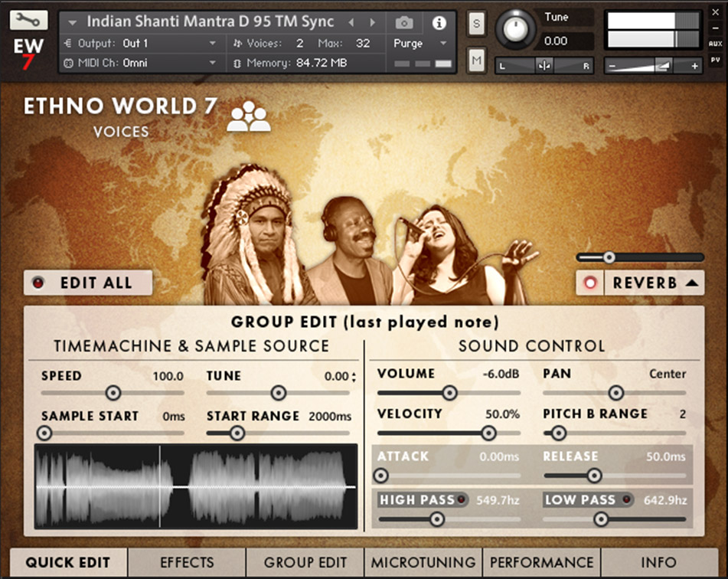
Task: Click the output euro-style icon
Action: (x=68, y=43)
